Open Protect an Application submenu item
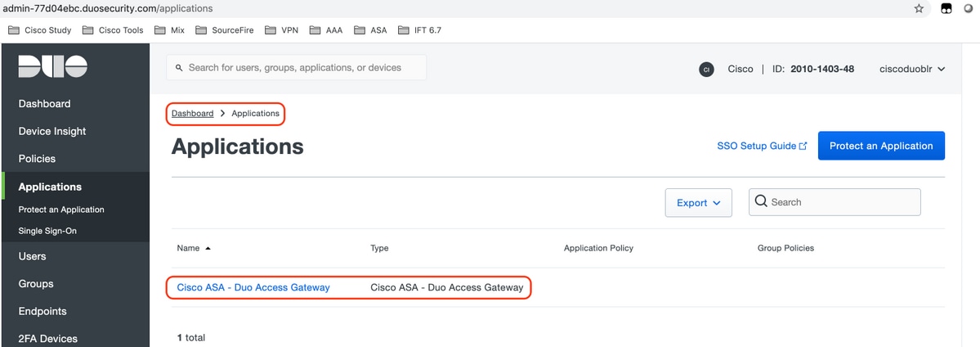This screenshot has width=980, height=347. 61,210
